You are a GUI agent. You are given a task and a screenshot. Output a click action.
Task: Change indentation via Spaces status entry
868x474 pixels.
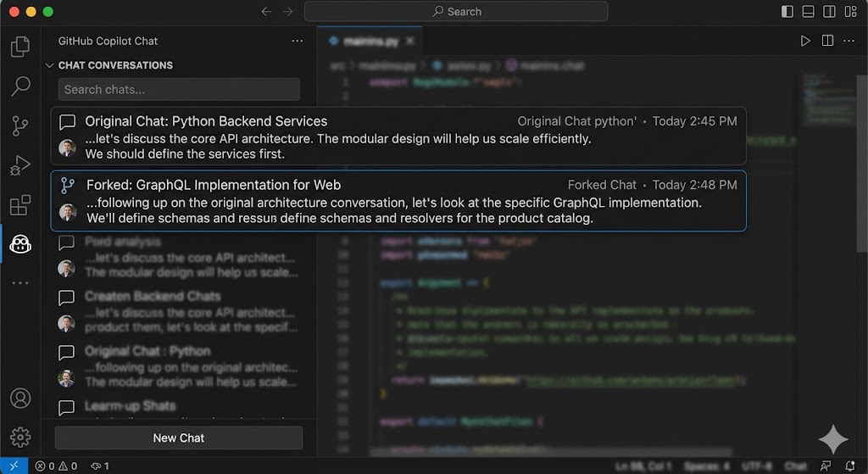click(707, 466)
